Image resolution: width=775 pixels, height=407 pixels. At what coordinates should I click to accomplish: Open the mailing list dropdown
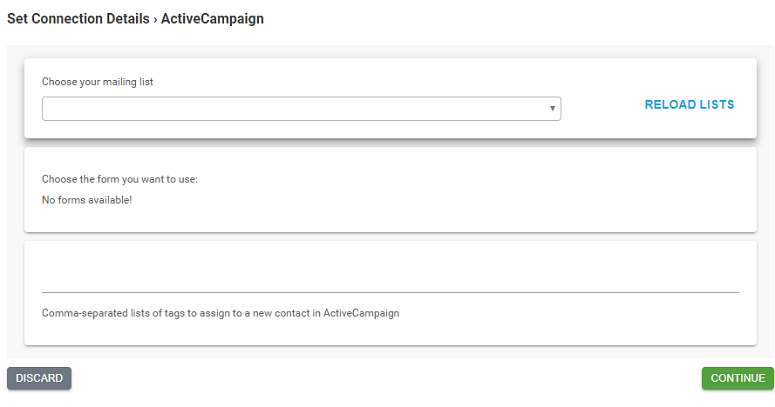[x=301, y=109]
